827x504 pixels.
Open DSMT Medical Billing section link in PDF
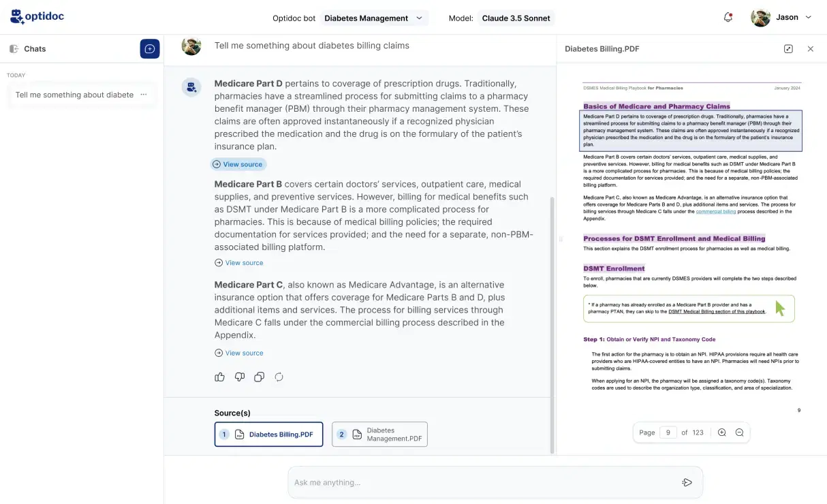[717, 311]
